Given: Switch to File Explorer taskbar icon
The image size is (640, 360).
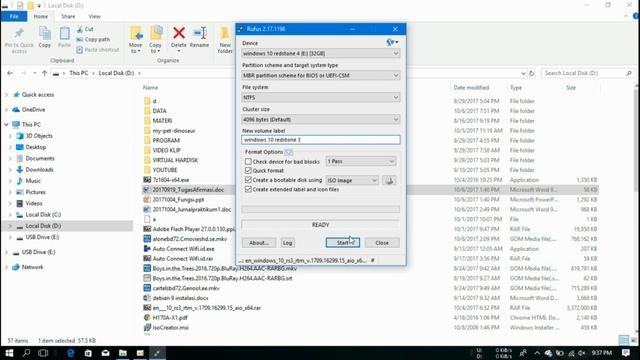Looking at the screenshot, I should pyautogui.click(x=123, y=353).
